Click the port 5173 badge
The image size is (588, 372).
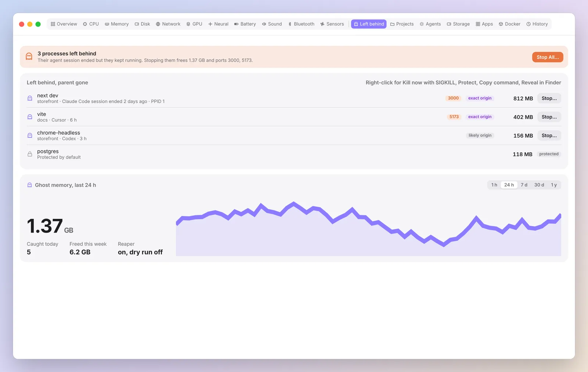(454, 117)
